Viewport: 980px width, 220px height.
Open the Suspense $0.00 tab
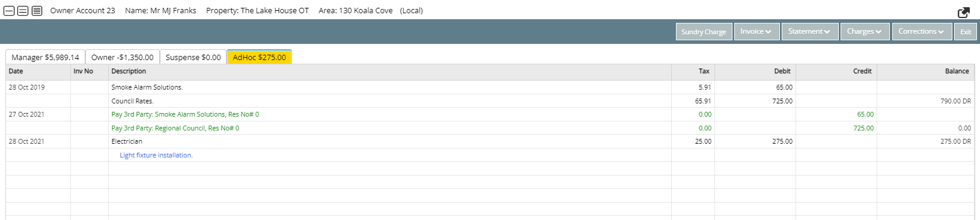(193, 57)
